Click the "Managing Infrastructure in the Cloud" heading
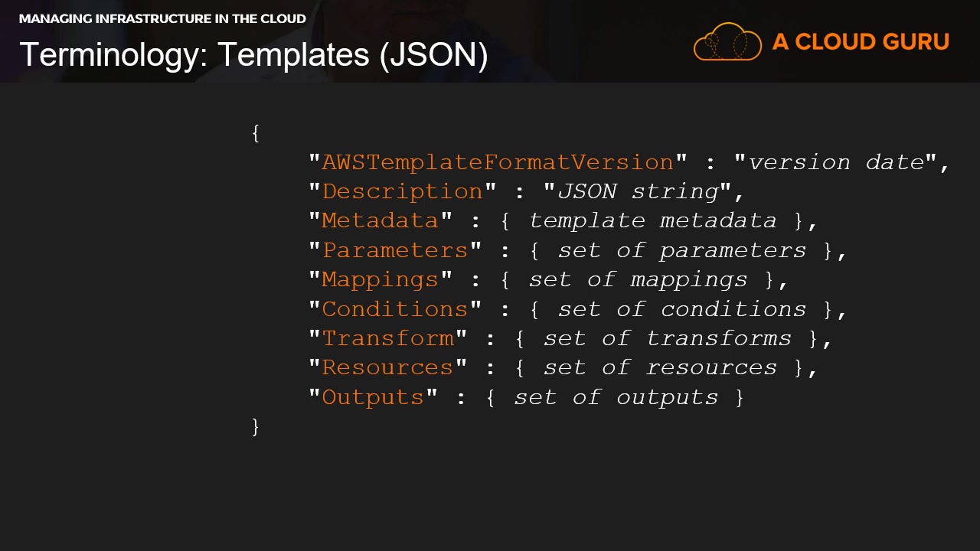 coord(162,18)
